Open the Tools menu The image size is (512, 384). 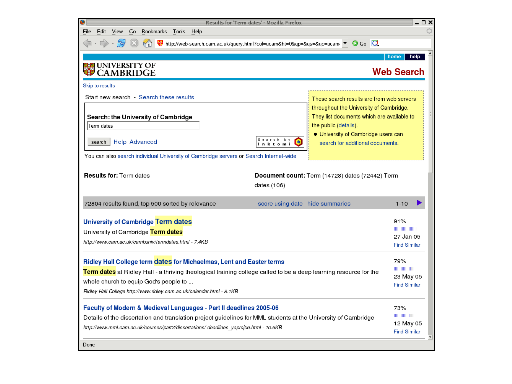pos(179,31)
